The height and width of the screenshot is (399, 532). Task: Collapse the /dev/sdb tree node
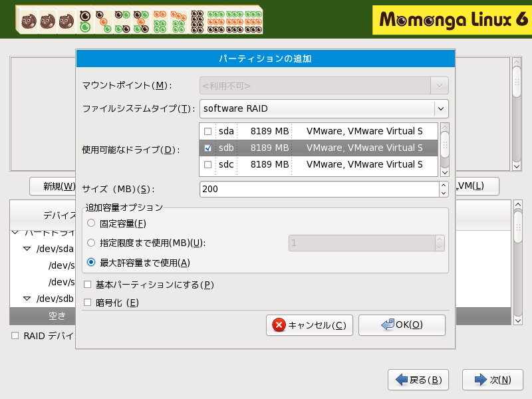point(27,299)
